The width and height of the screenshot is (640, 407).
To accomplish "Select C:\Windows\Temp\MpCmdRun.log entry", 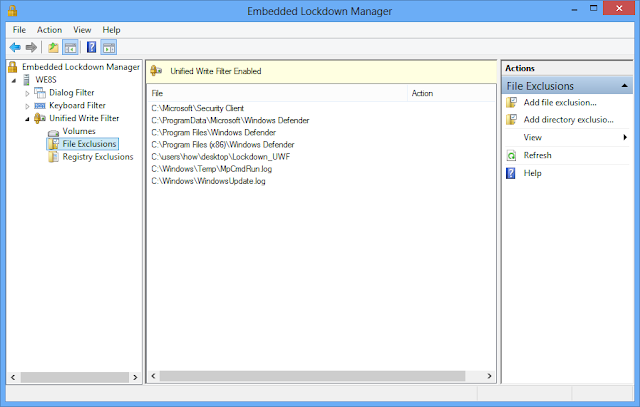I will 211,169.
